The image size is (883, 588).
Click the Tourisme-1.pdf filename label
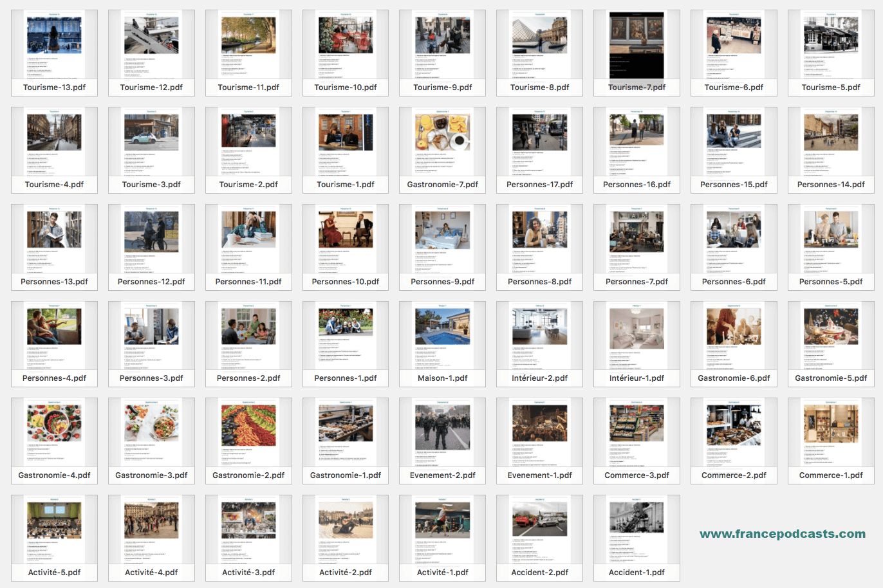346,185
